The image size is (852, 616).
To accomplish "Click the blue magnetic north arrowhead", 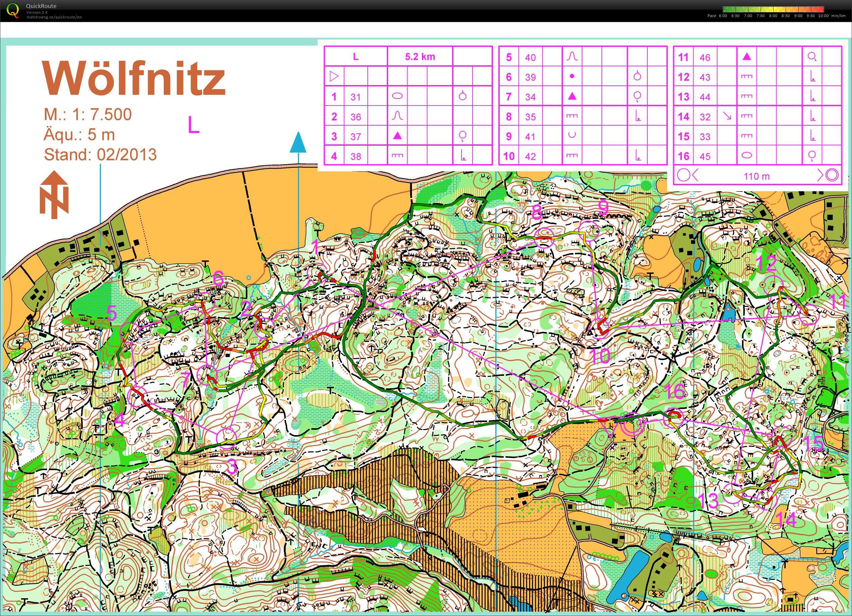I will click(x=298, y=142).
